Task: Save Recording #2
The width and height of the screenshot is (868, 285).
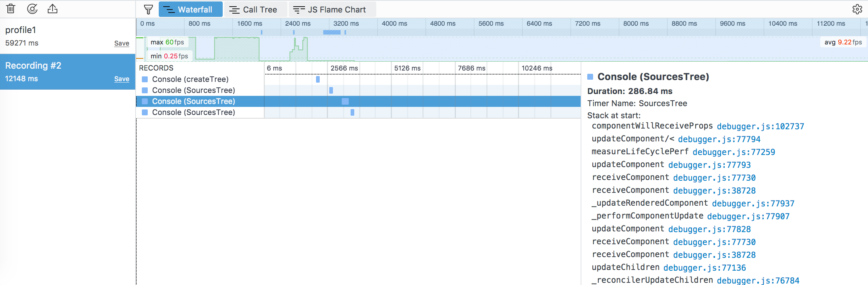Action: [122, 79]
